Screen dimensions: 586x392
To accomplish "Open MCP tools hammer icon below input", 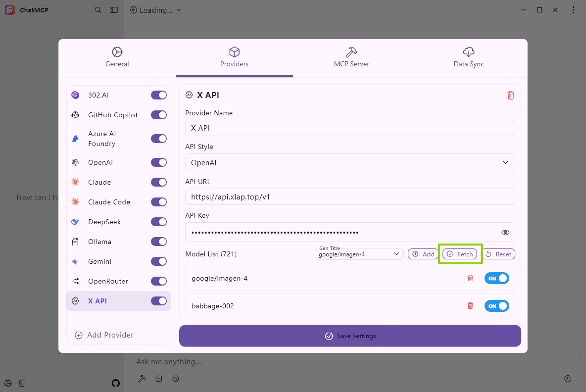I will point(142,379).
